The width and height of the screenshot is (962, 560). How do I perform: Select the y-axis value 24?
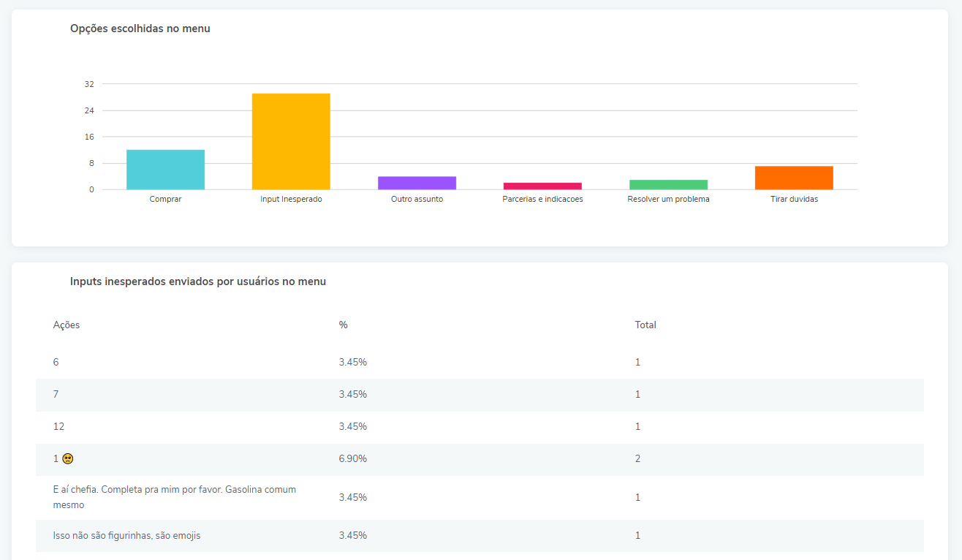pos(89,110)
